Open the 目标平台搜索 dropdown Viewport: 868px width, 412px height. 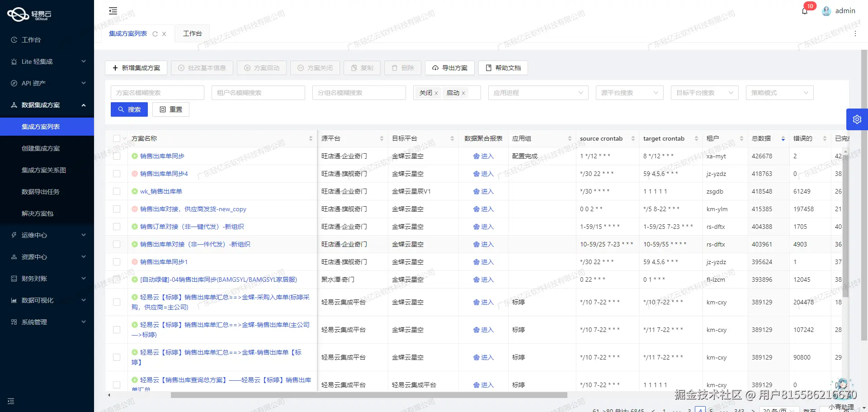pyautogui.click(x=704, y=93)
